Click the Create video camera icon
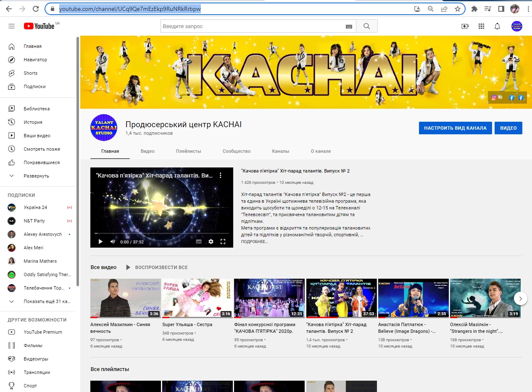 (x=465, y=26)
